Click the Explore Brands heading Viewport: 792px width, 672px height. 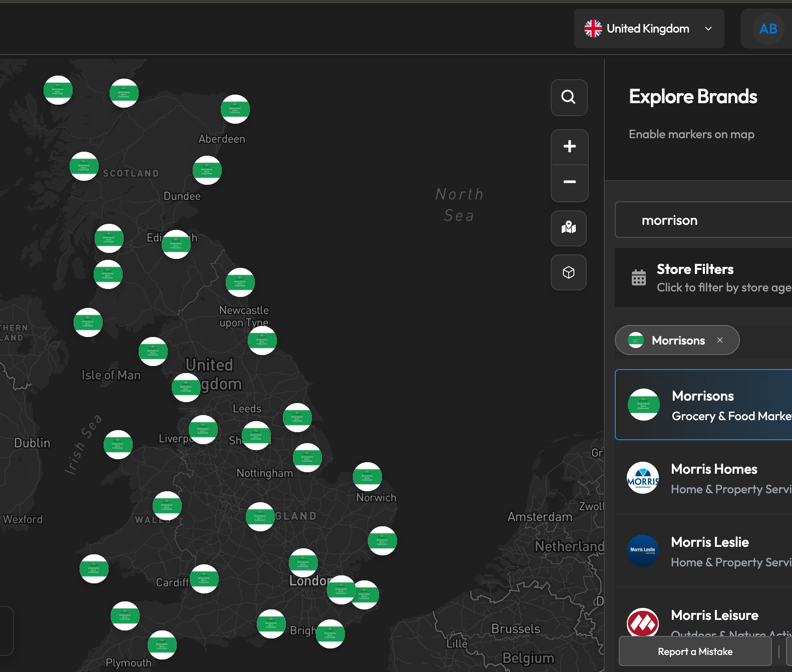(693, 97)
